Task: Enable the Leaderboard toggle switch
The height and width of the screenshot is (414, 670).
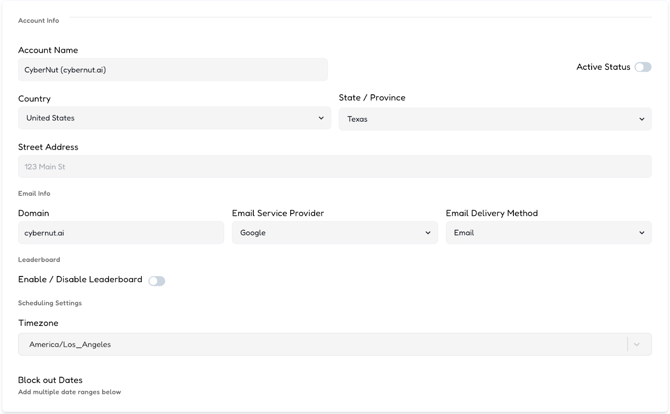Action: (157, 281)
